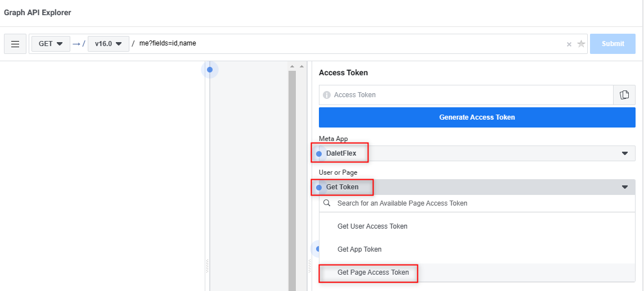This screenshot has height=291, width=644.
Task: Click the Generate Access Token button
Action: pyautogui.click(x=477, y=117)
